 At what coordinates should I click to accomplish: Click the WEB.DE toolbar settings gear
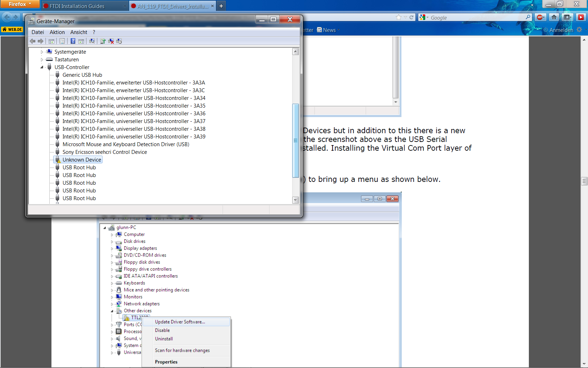579,30
